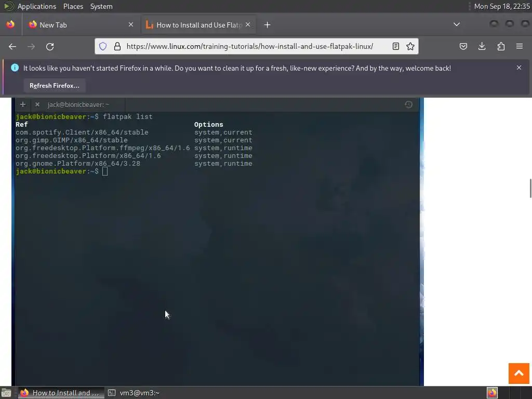This screenshot has height=399, width=532.
Task: Switch to the New Tab tab
Action: [x=81, y=25]
